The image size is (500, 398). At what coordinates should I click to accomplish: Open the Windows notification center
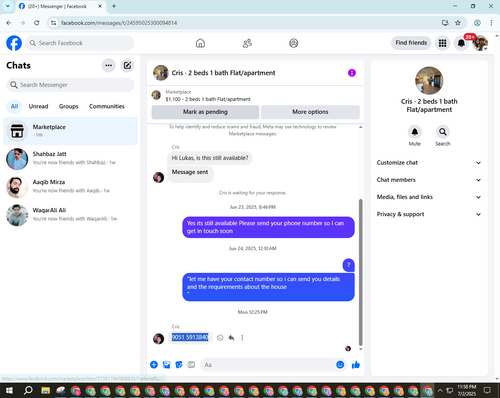point(487,390)
